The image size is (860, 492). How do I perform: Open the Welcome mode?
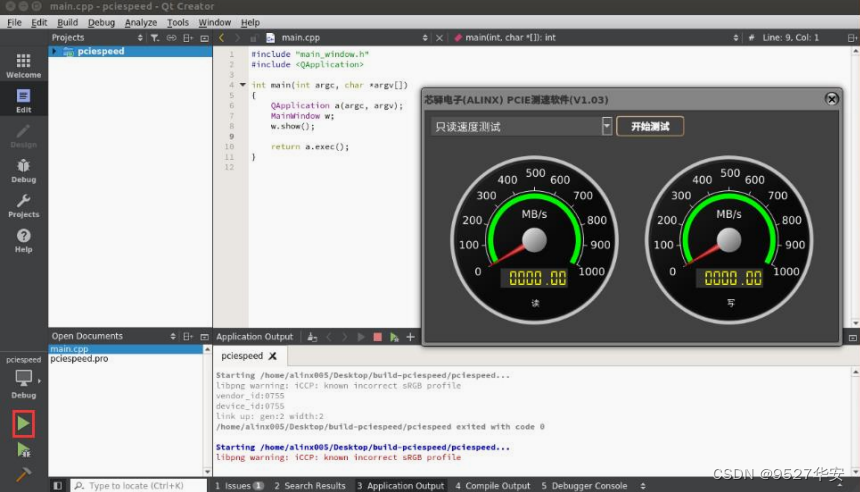click(x=23, y=66)
